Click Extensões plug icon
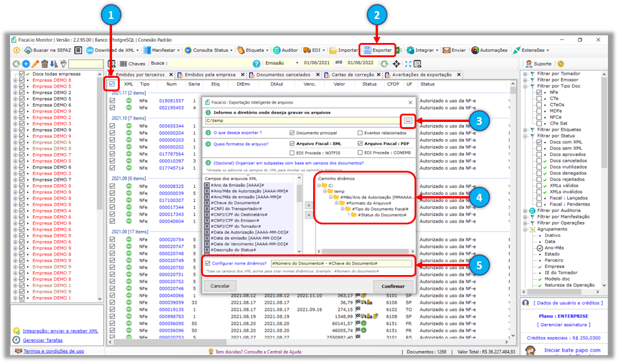 pos(517,51)
